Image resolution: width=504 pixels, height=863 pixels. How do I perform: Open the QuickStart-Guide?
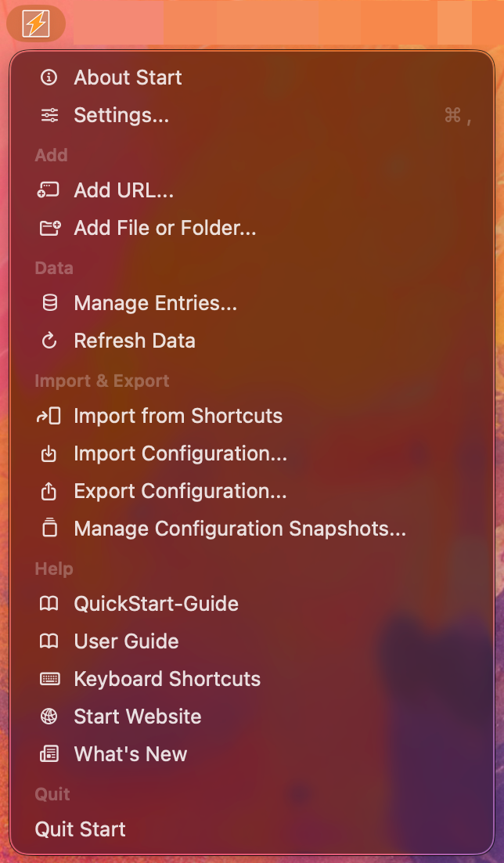[x=156, y=604]
